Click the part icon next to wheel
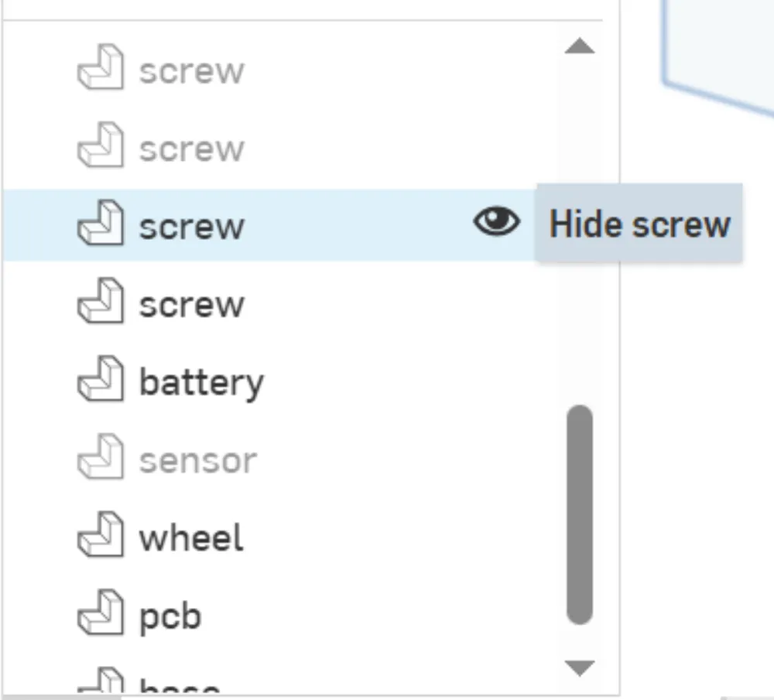 click(x=100, y=538)
